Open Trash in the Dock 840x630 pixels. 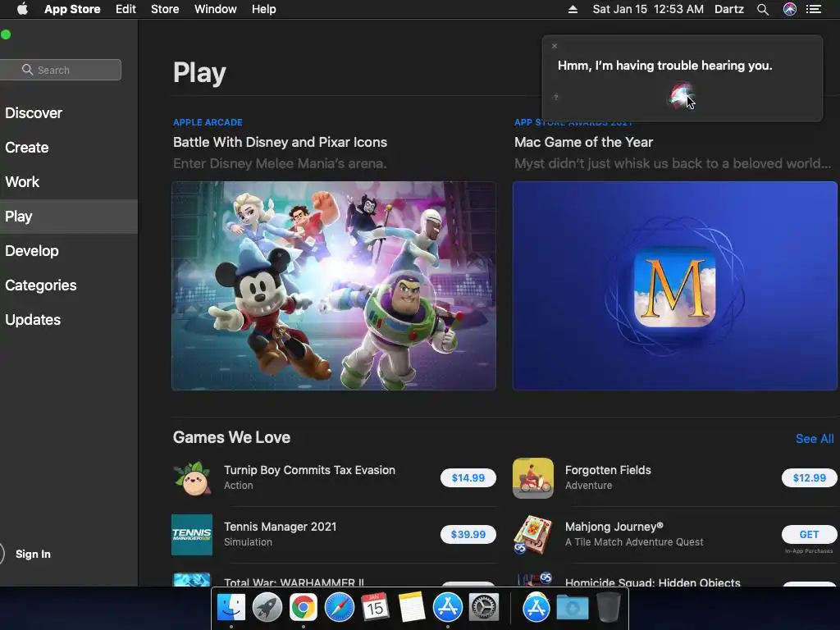(608, 608)
